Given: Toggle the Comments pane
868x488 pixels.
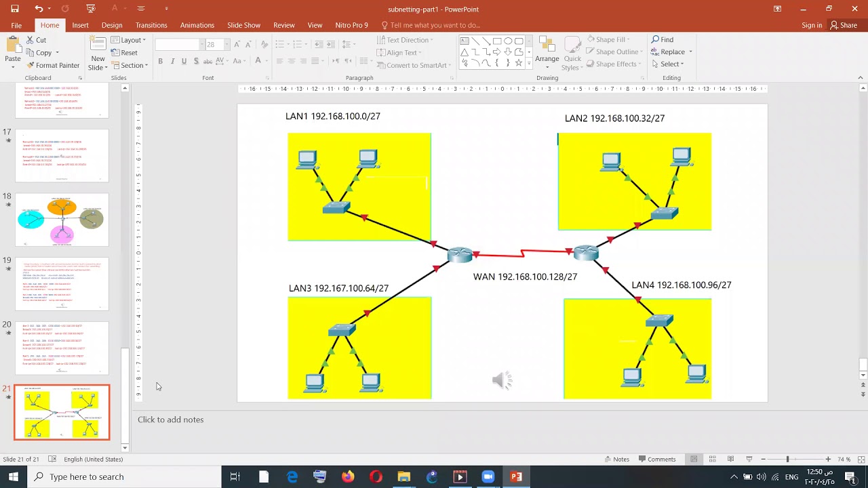Looking at the screenshot, I should click(x=656, y=460).
